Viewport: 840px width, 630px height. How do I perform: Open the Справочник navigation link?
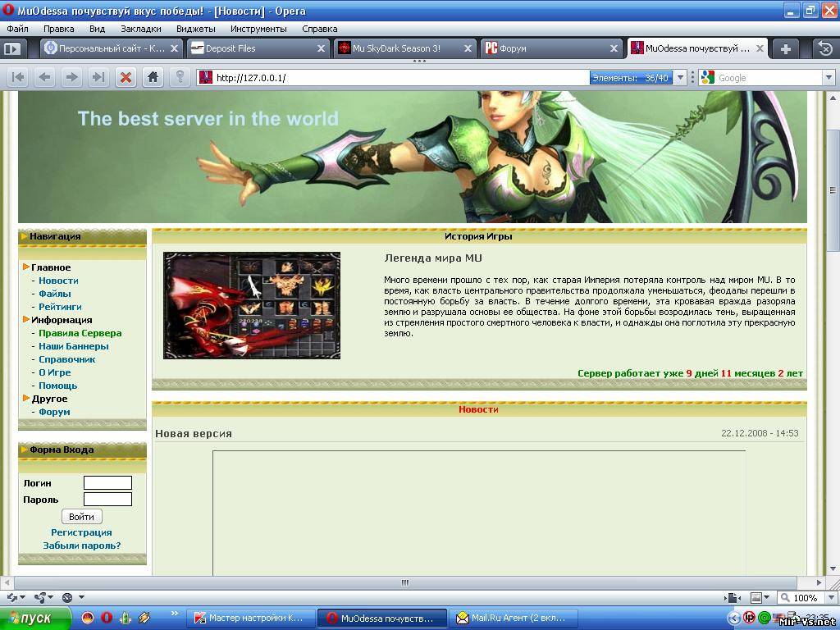67,359
